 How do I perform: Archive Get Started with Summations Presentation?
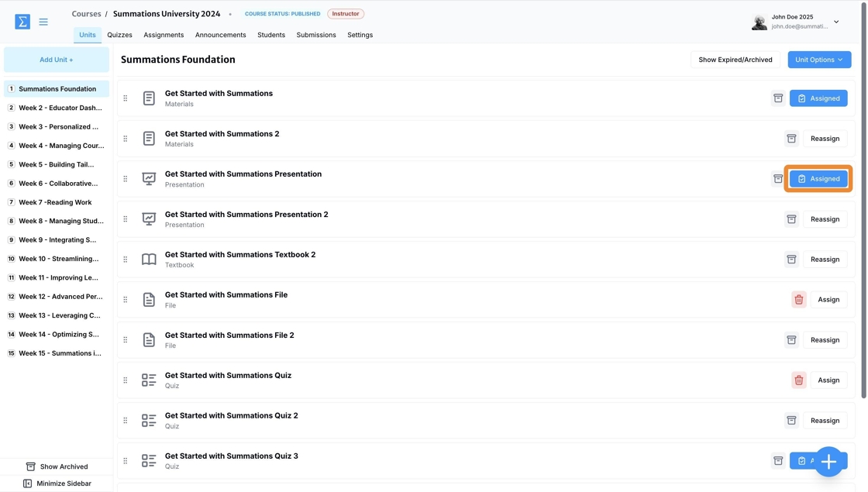point(778,179)
